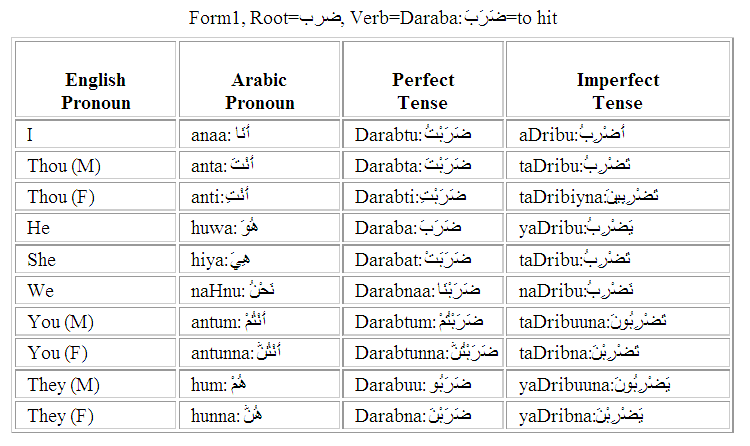Screen dimensions: 750x446
Task: Select the 'English Pronoun' column header
Action: (96, 79)
